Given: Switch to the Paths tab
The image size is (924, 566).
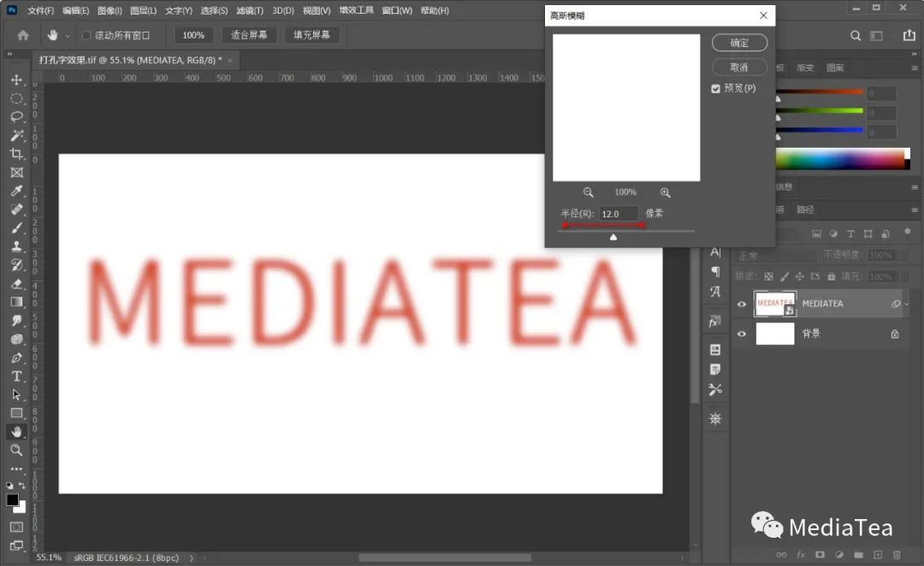Looking at the screenshot, I should [805, 209].
